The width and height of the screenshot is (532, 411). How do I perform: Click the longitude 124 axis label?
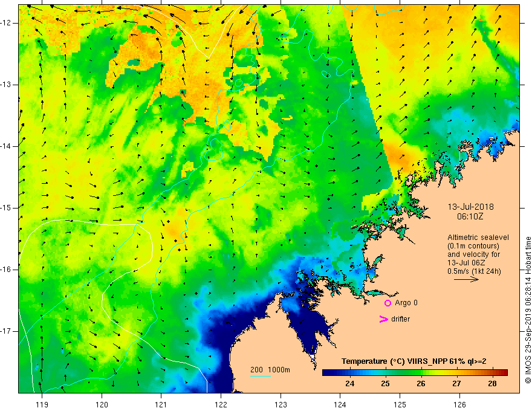(340, 404)
